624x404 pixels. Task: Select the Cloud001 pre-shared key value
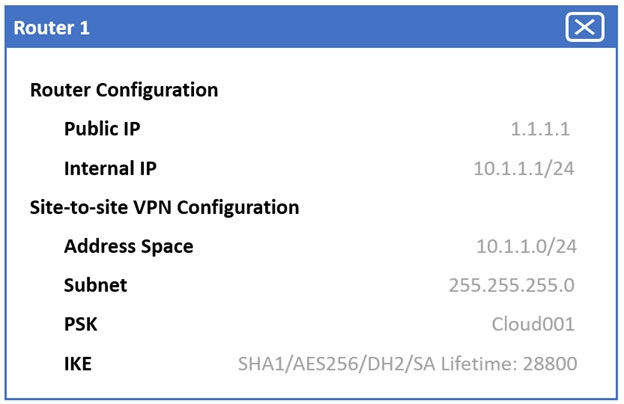click(x=533, y=324)
